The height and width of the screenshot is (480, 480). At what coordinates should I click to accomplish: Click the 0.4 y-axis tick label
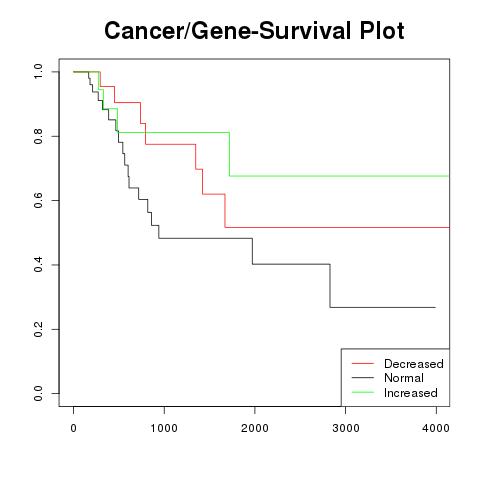pyautogui.click(x=38, y=265)
